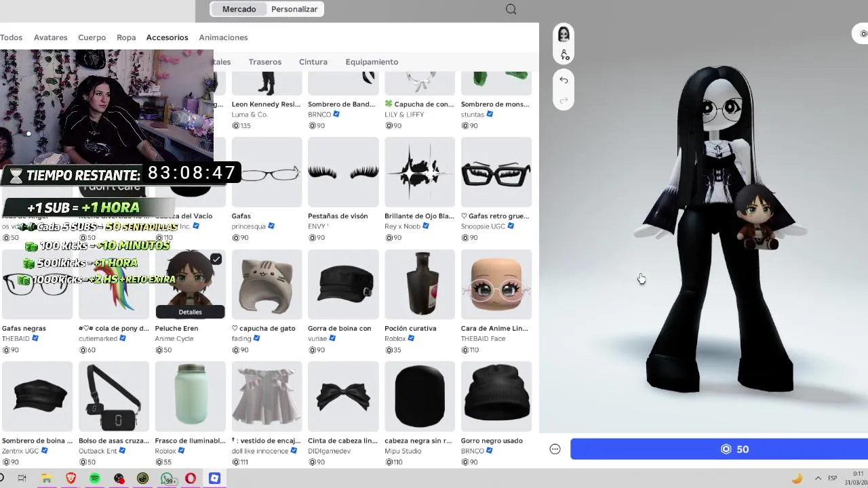Select Sombrero de boina thumbnail
868x488 pixels.
coord(37,396)
